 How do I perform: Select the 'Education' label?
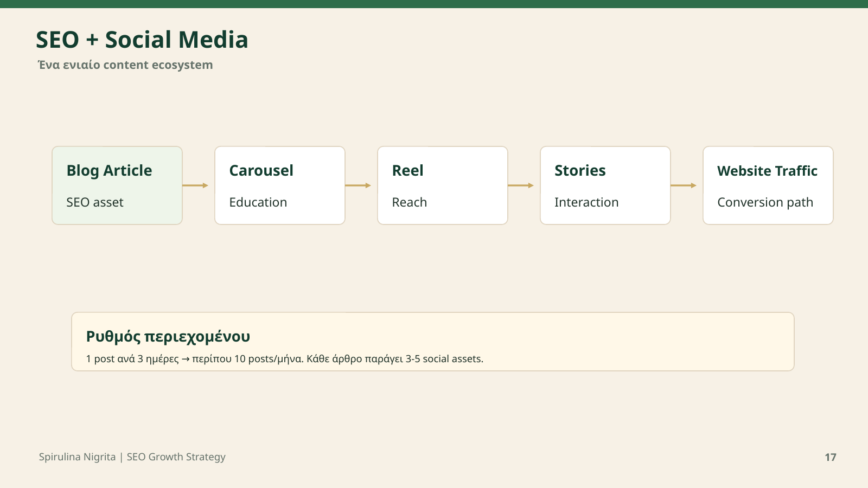click(258, 202)
